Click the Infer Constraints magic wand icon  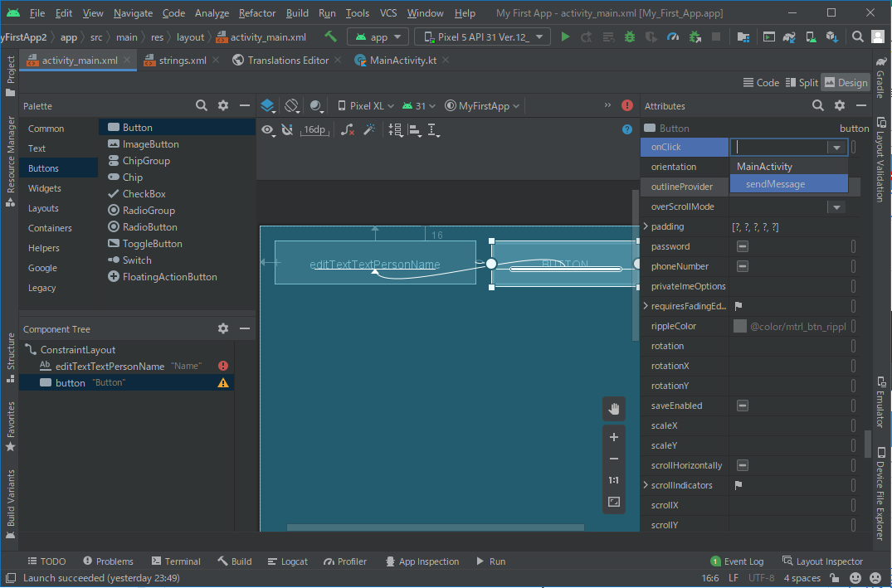click(370, 130)
